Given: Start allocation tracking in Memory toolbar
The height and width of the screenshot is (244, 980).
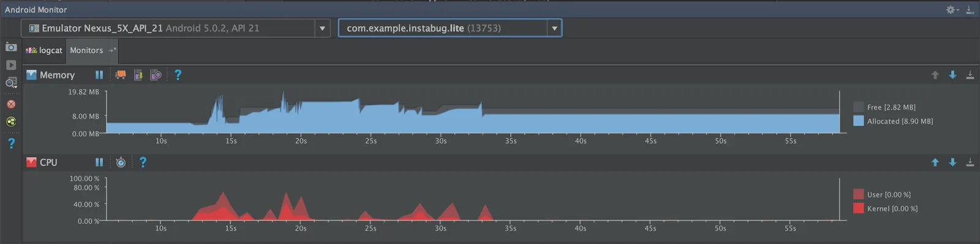Looking at the screenshot, I should pyautogui.click(x=156, y=75).
